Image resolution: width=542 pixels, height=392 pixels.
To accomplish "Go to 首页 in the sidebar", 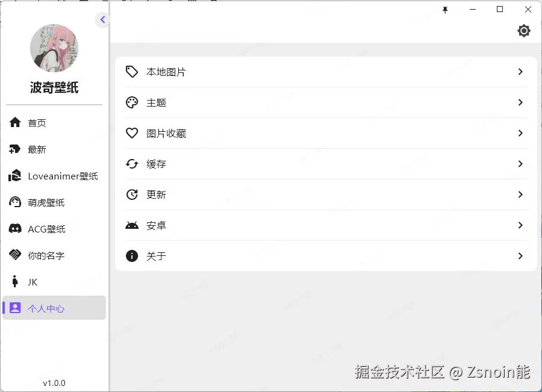I will click(x=54, y=123).
